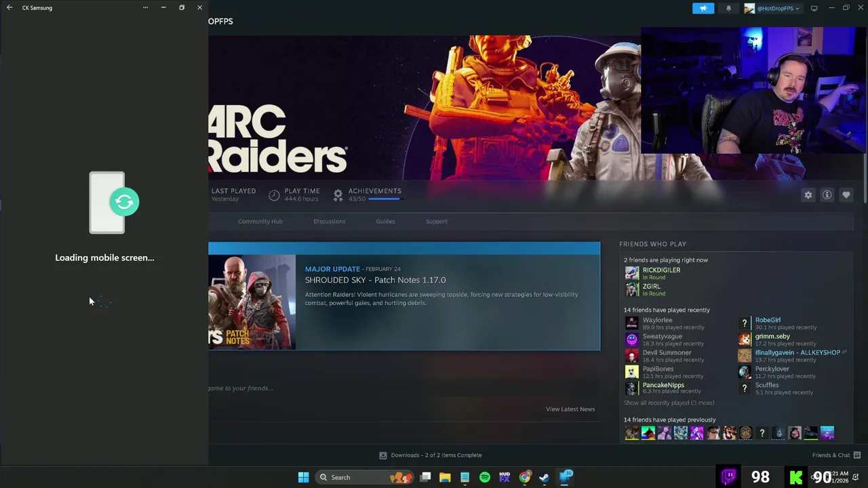Image resolution: width=868 pixels, height=488 pixels.
Task: Click grimm.seby corgi avatar
Action: pos(745,340)
